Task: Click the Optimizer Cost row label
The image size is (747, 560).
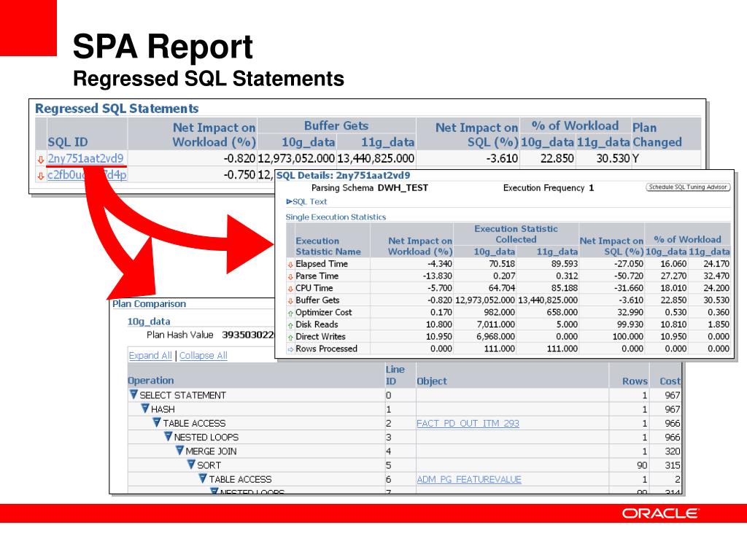Action: 323,312
